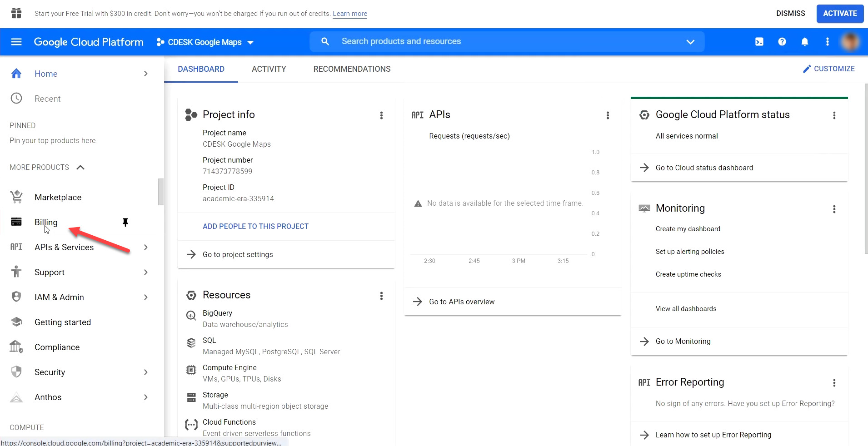
Task: Expand Support submenu chevron
Action: [x=146, y=272]
